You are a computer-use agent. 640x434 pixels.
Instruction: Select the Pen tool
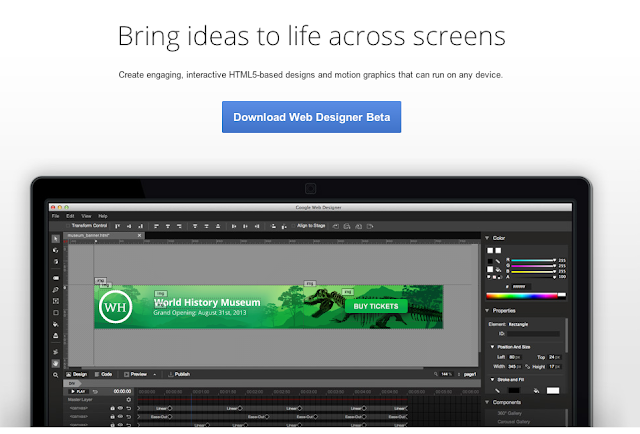(56, 290)
